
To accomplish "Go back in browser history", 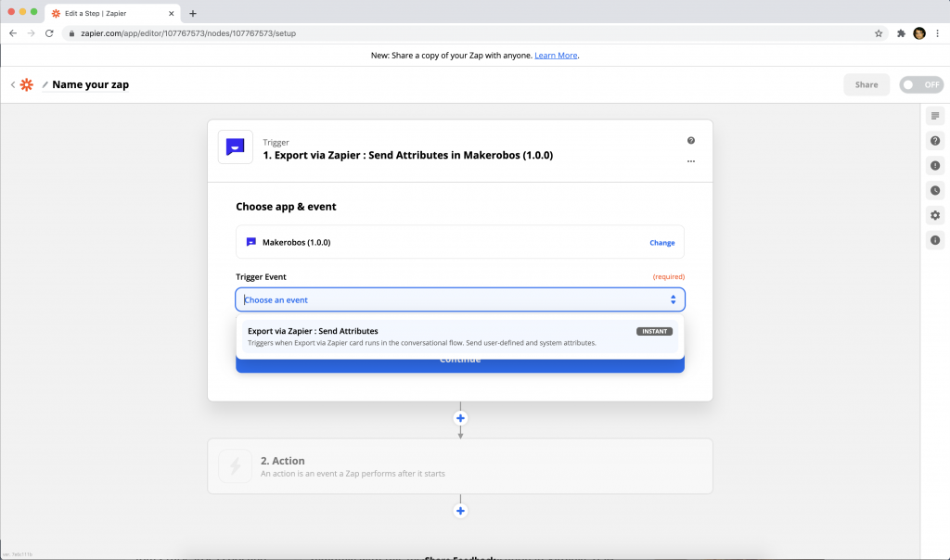I will click(x=13, y=33).
